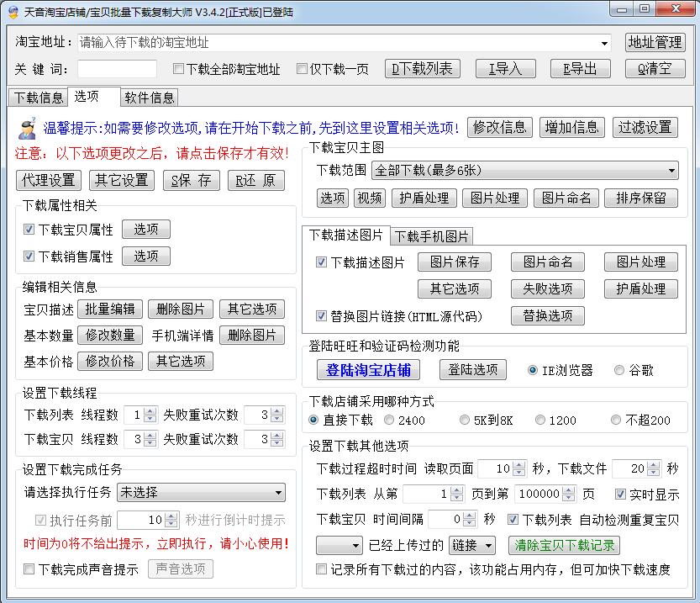
Task: Click S保存 button
Action: [191, 181]
